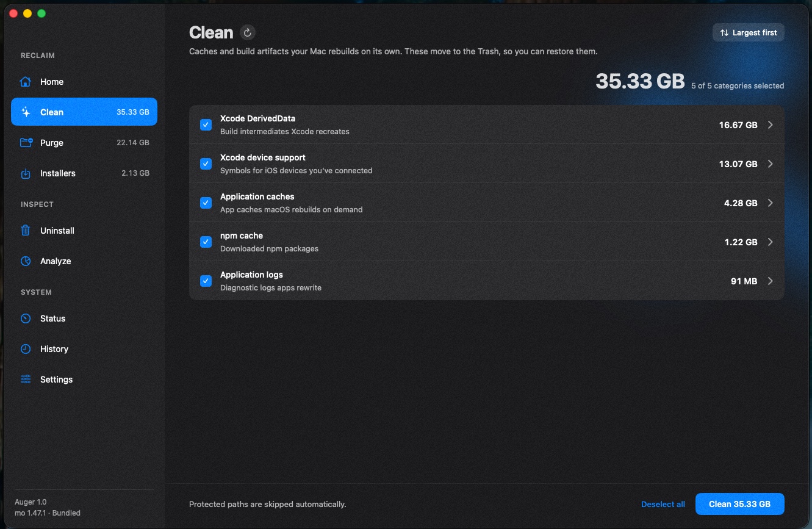Click the Purge folder icon
Screen dimensions: 812x529
[x=26, y=143]
